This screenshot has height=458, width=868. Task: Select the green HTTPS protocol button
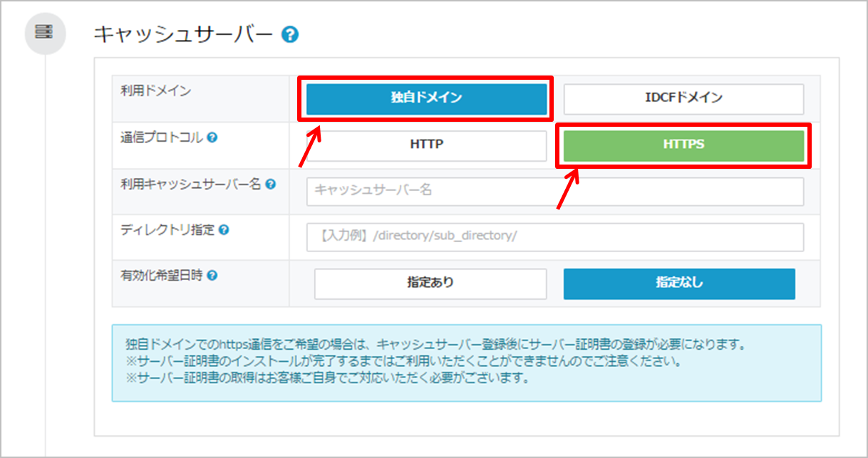coord(683,145)
